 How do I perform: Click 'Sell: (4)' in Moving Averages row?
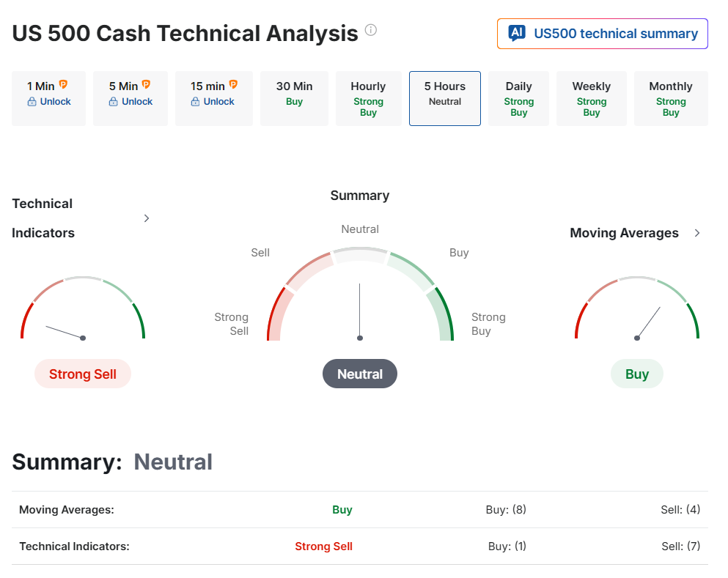tap(680, 510)
